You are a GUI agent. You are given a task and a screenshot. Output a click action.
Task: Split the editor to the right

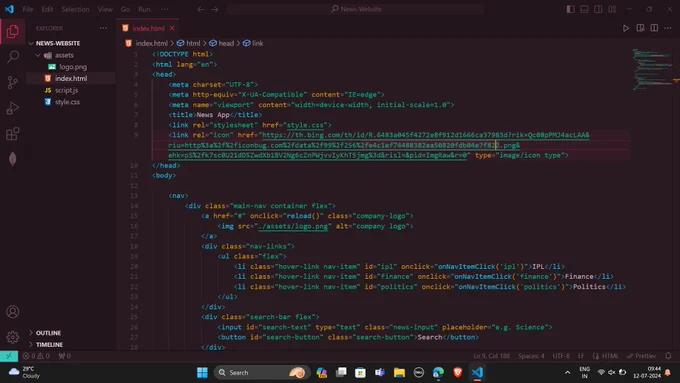[x=654, y=28]
